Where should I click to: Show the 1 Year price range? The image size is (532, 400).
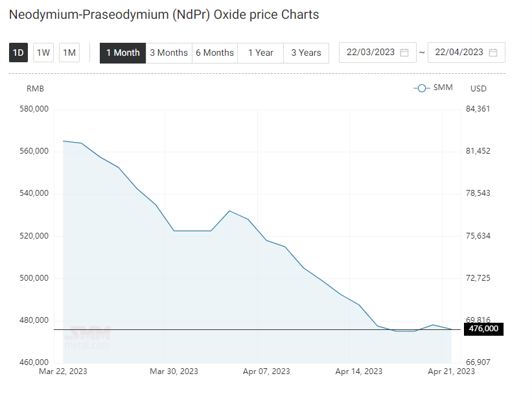(x=260, y=53)
